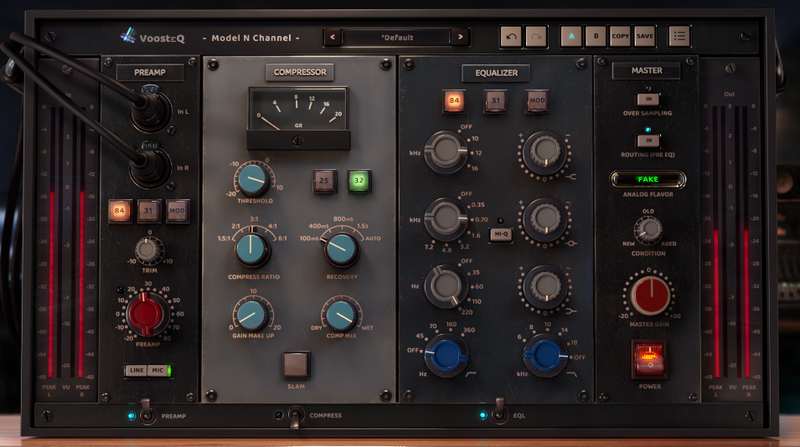This screenshot has width=800, height=447.
Task: Toggle the preamp 84 model button
Action: click(x=119, y=210)
